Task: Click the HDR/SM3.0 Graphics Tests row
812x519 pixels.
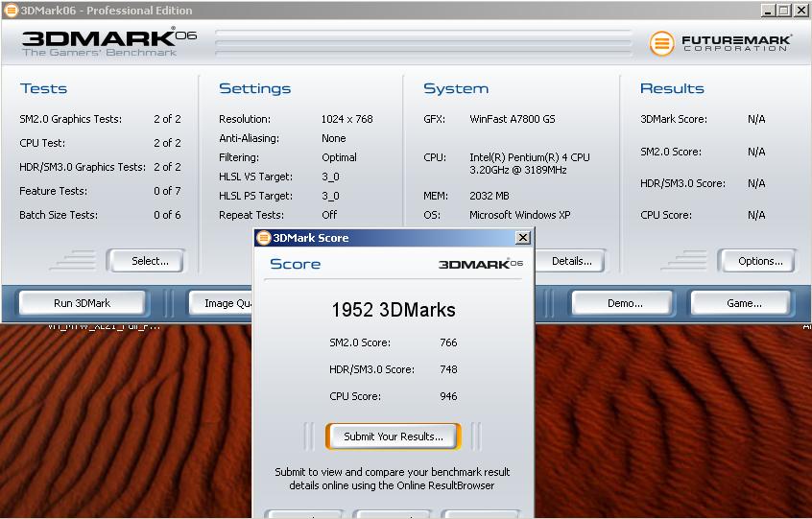Action: point(100,167)
